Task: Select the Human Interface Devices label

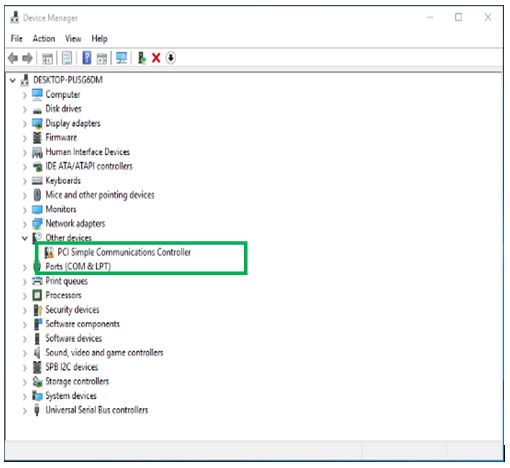Action: (x=88, y=152)
